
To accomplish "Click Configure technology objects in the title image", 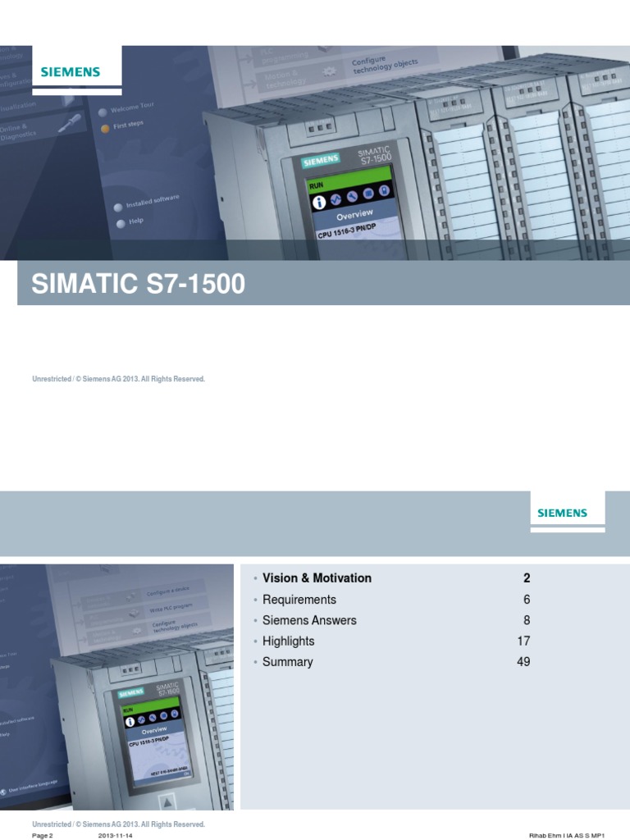I will click(x=384, y=66).
